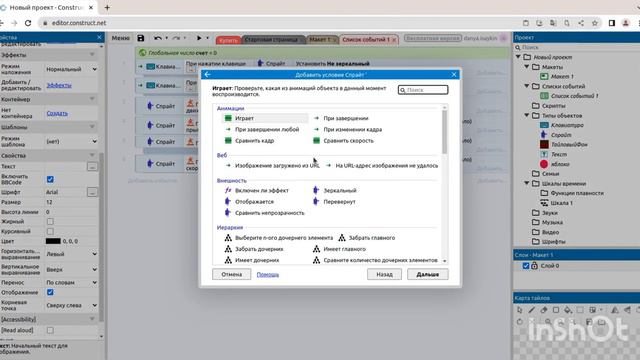Click the Отмена button
The image size is (640, 360).
(231, 274)
